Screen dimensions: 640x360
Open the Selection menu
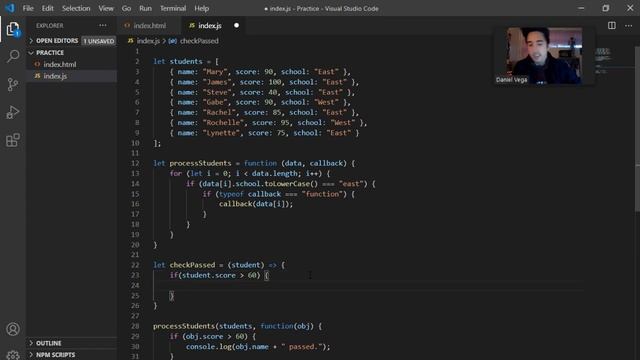tap(76, 8)
